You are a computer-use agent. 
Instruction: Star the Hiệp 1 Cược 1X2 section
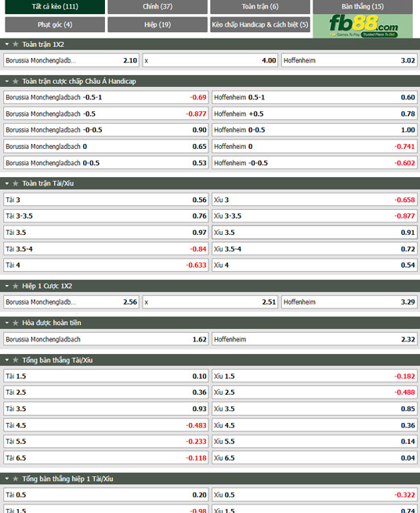(x=16, y=286)
